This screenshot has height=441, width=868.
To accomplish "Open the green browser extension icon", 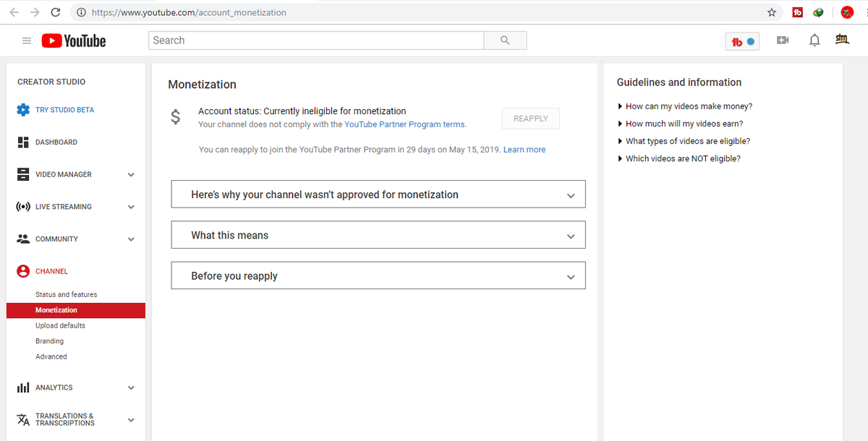I will [x=819, y=12].
